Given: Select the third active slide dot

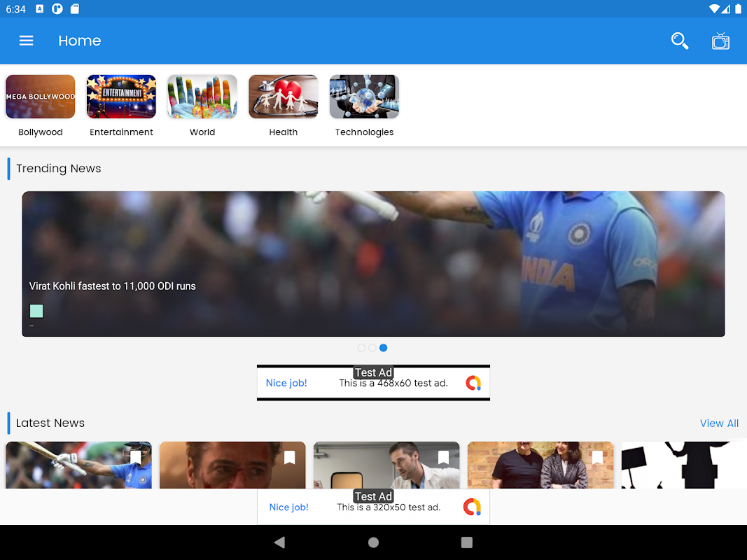Looking at the screenshot, I should click(384, 348).
